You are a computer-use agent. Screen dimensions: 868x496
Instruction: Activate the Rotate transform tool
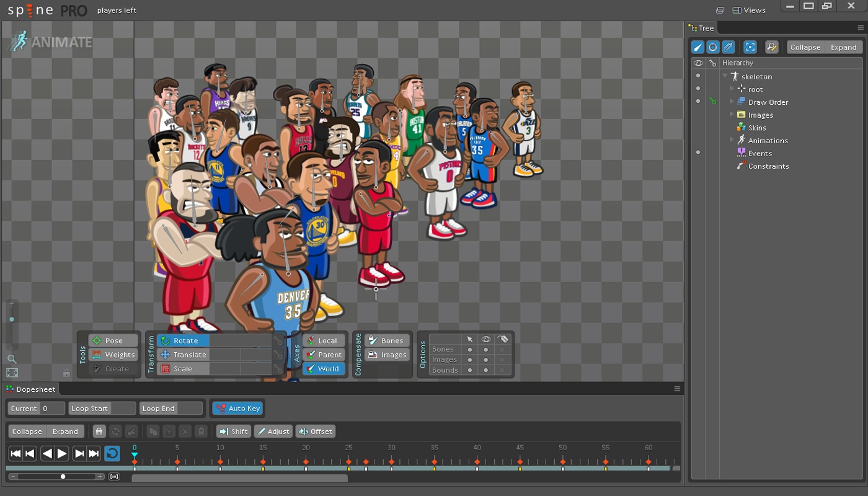click(183, 340)
